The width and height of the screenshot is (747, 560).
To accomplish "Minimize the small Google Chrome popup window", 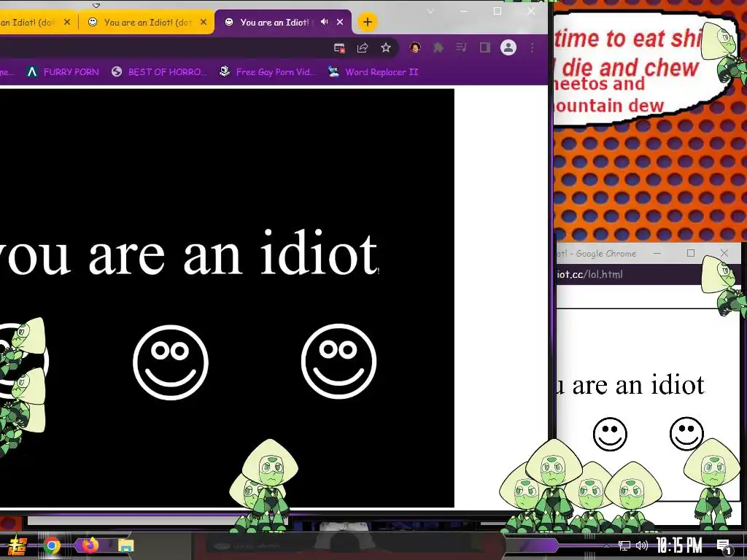I will click(x=657, y=253).
